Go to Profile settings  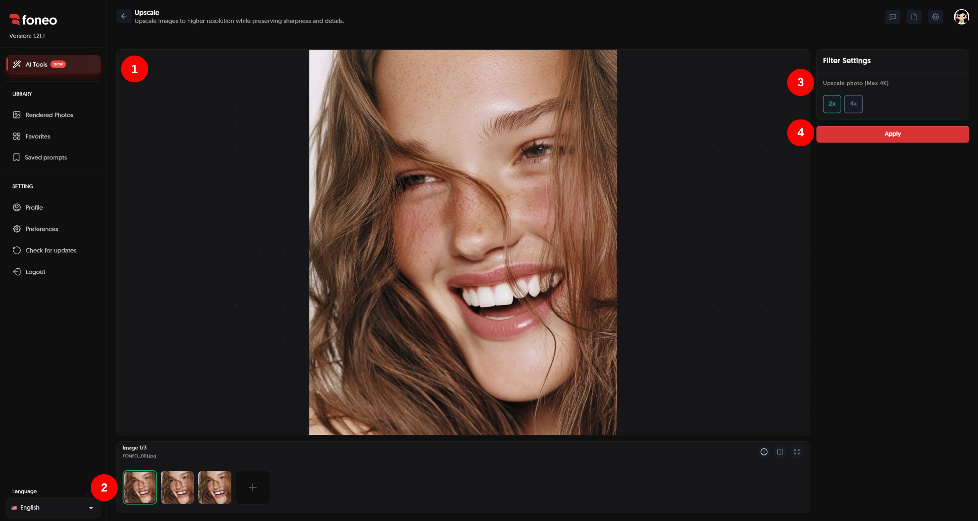(53, 208)
